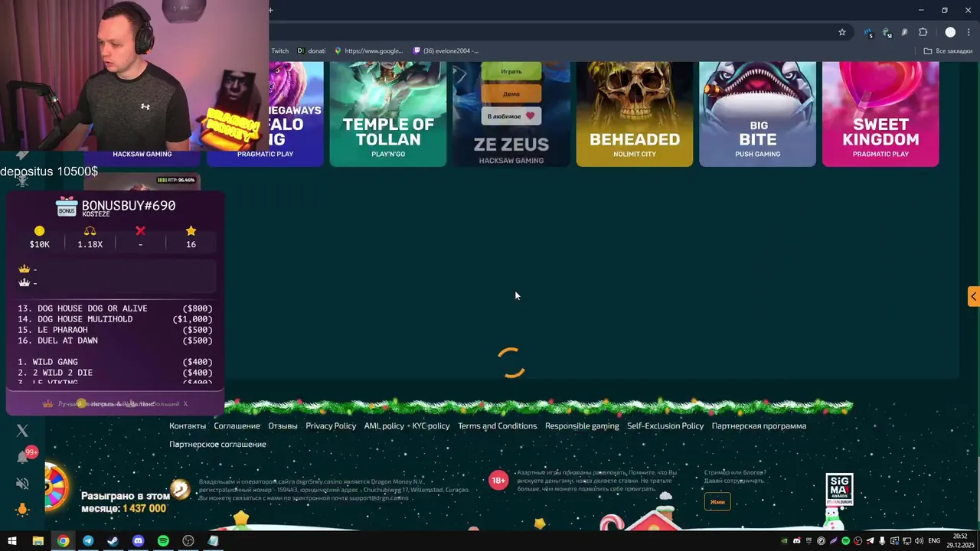The height and width of the screenshot is (551, 980).
Task: Open the 'Партнерская программа' link
Action: [759, 425]
